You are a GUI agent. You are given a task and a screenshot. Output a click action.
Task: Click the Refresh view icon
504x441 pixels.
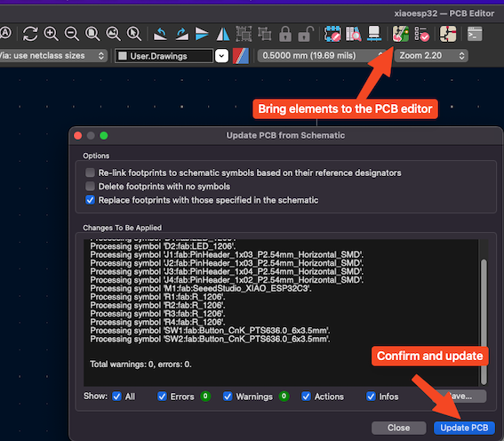click(x=30, y=34)
